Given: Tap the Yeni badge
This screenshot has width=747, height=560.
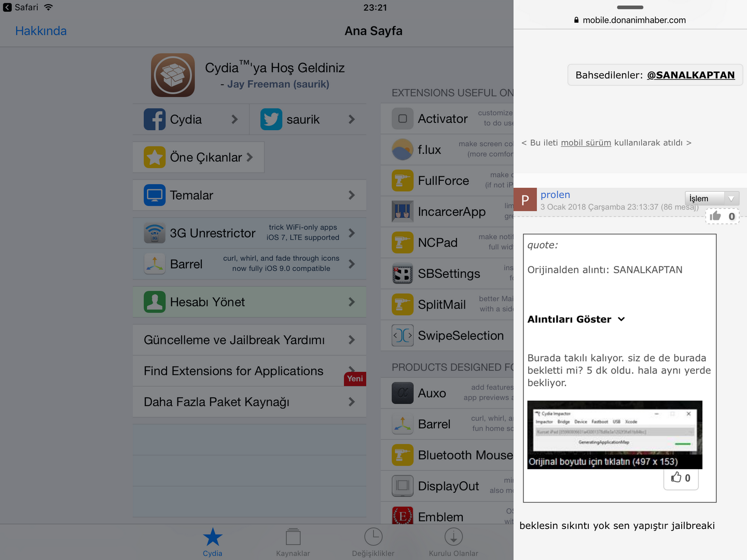Looking at the screenshot, I should click(x=355, y=379).
